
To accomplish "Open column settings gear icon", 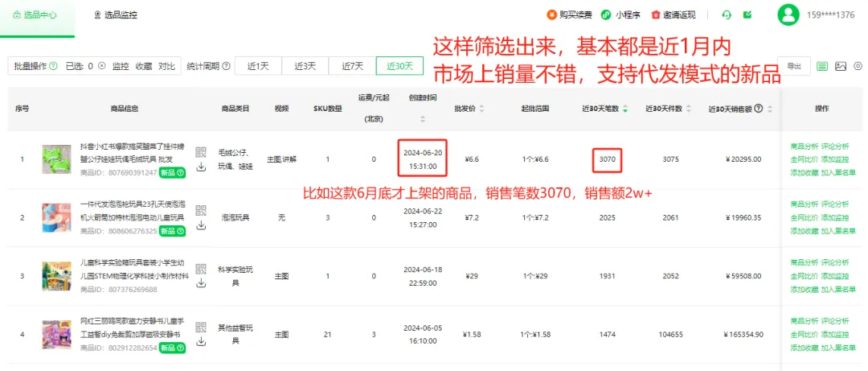I will point(858,66).
